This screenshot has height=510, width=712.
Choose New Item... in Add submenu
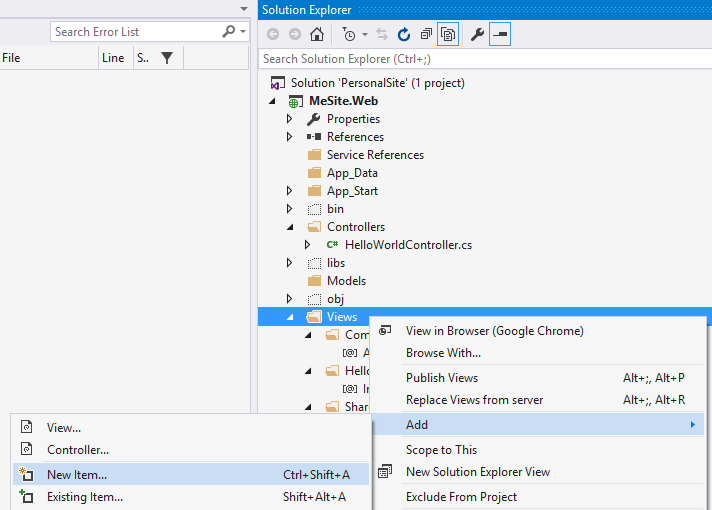click(x=191, y=475)
